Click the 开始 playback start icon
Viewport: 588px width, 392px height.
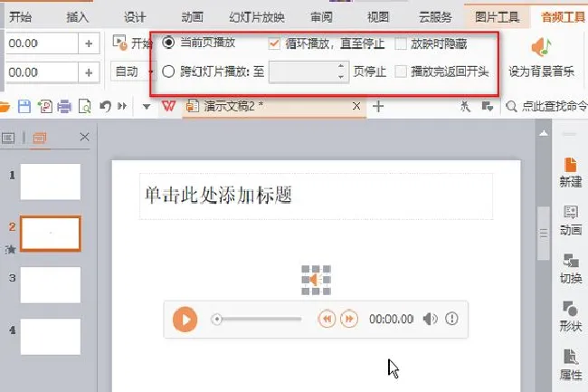(x=120, y=43)
